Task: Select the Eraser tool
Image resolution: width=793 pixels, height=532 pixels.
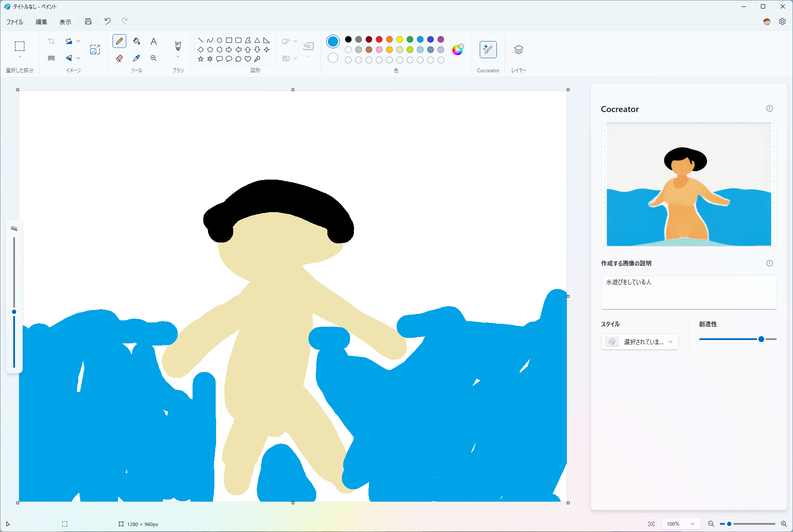Action: (119, 58)
